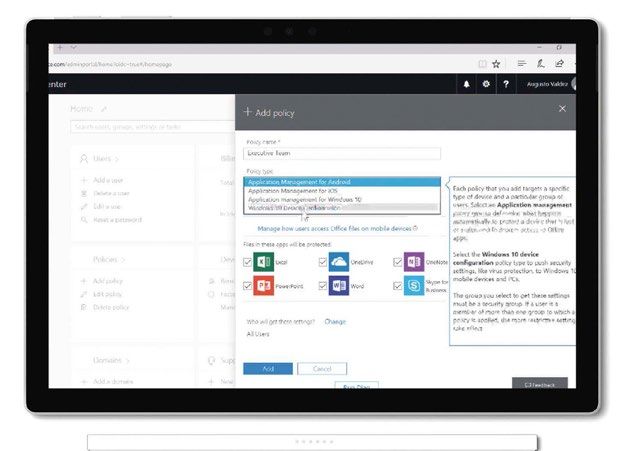Click Edit a user link
This screenshot has width=624, height=451.
107,207
